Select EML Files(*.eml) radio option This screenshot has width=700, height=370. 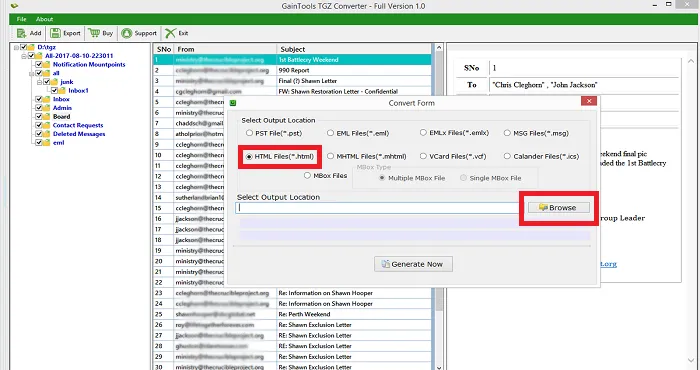[330, 133]
